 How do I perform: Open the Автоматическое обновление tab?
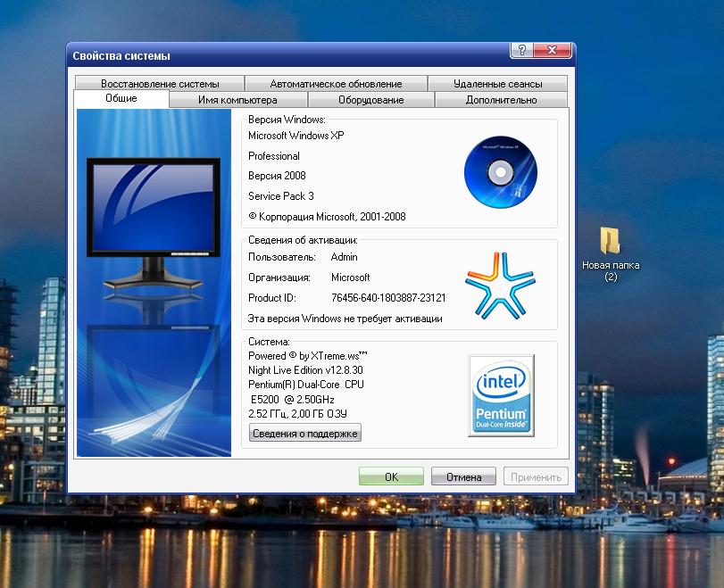coord(336,84)
